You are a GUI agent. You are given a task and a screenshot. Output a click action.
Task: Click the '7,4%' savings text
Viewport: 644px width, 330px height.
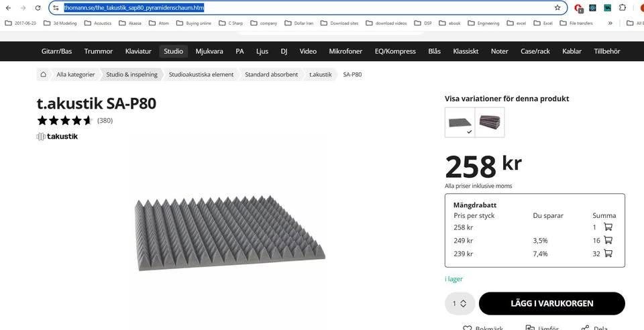540,254
